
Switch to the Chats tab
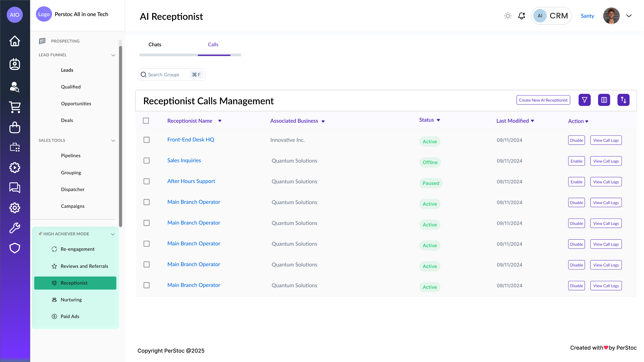tap(155, 44)
